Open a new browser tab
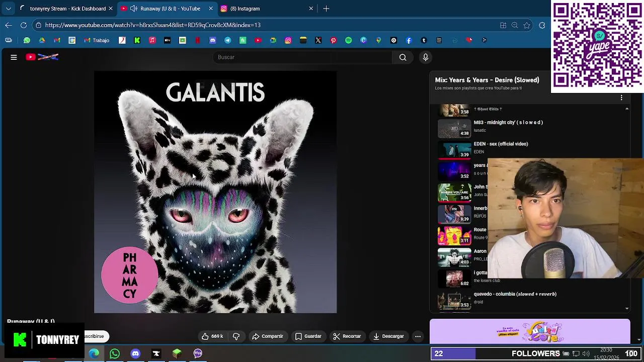Viewport: 644px width, 362px height. (326, 9)
